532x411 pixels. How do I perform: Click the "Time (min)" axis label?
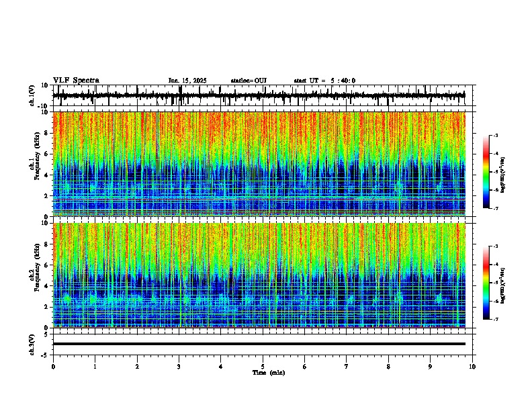pyautogui.click(x=269, y=373)
